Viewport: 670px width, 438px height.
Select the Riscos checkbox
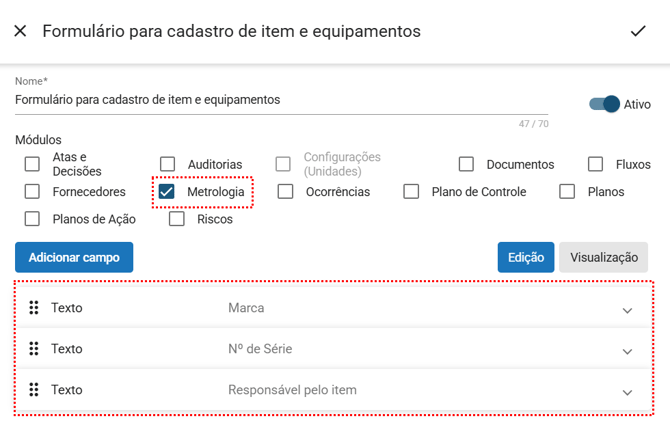tap(177, 219)
